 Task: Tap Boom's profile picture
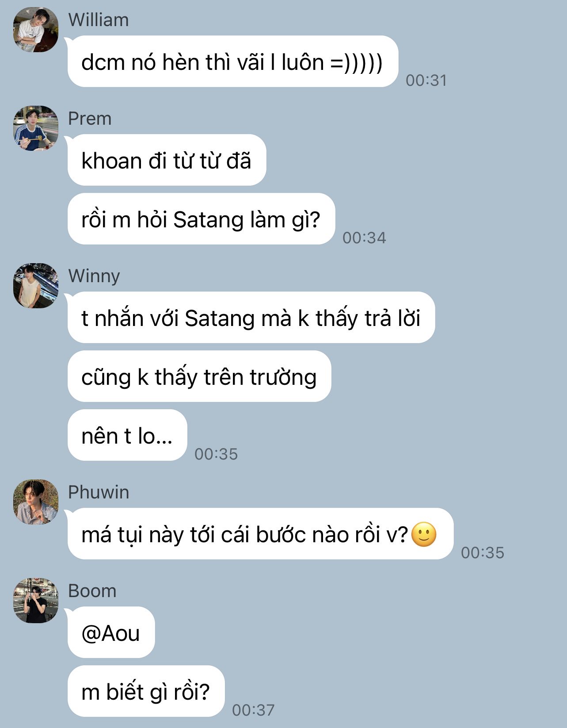(x=36, y=601)
